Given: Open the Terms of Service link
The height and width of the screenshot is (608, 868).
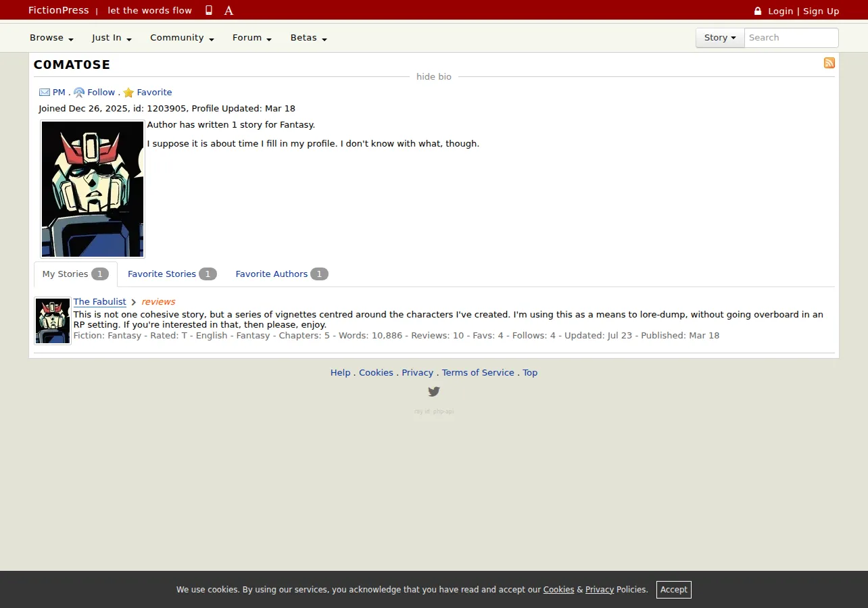Looking at the screenshot, I should coord(478,373).
